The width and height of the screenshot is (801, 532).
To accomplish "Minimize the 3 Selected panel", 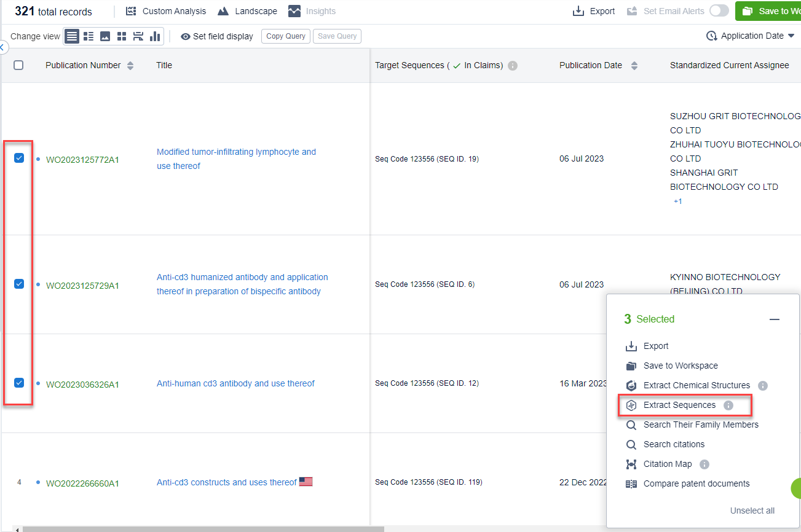I will click(x=775, y=319).
